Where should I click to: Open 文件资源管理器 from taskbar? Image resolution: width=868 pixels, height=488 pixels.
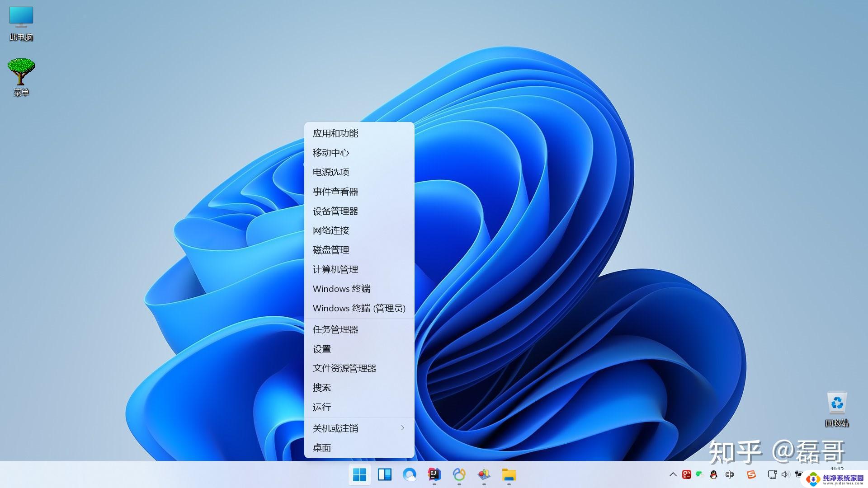coord(509,474)
